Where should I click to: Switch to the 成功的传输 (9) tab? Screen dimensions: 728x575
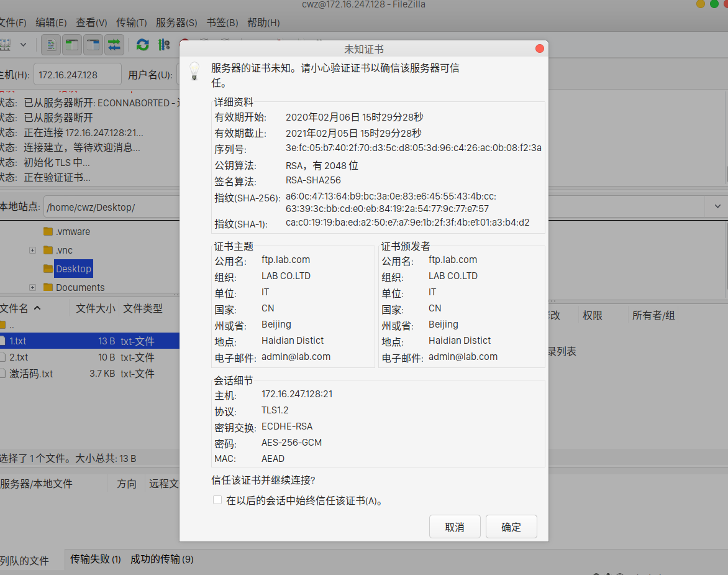(162, 559)
